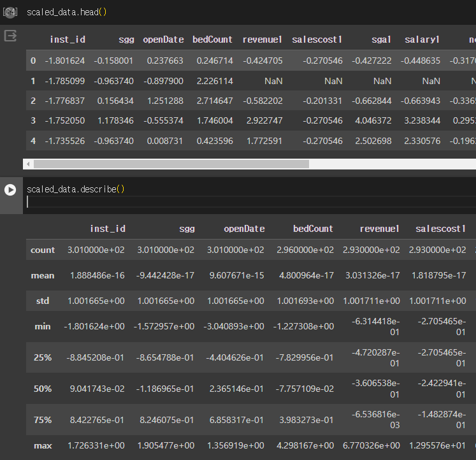Click min value -3.040893e+00
Screen dimensions: 476x460
coord(234,326)
